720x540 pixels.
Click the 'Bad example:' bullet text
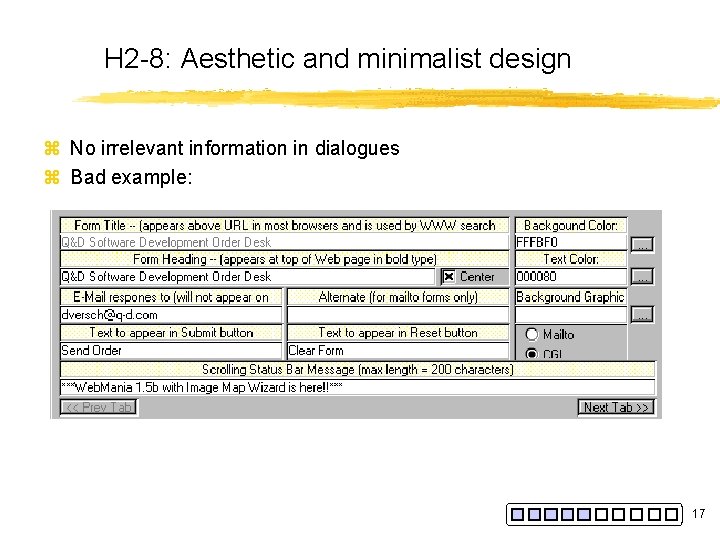131,177
